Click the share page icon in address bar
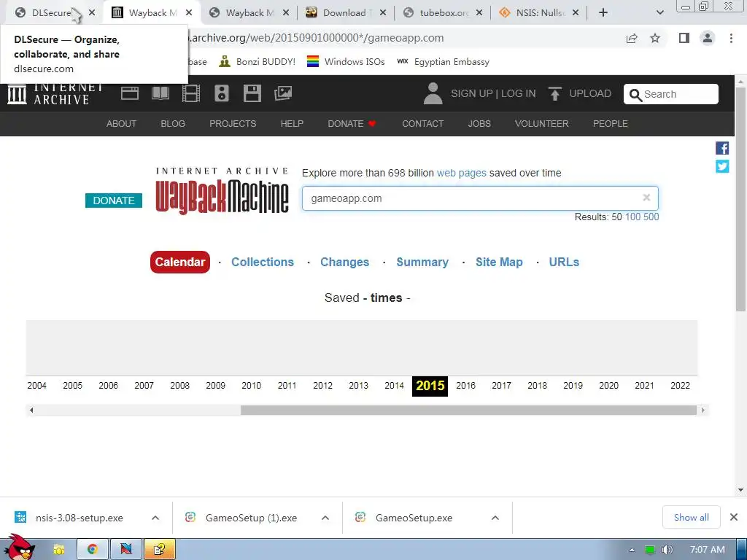The height and width of the screenshot is (560, 747). point(632,38)
